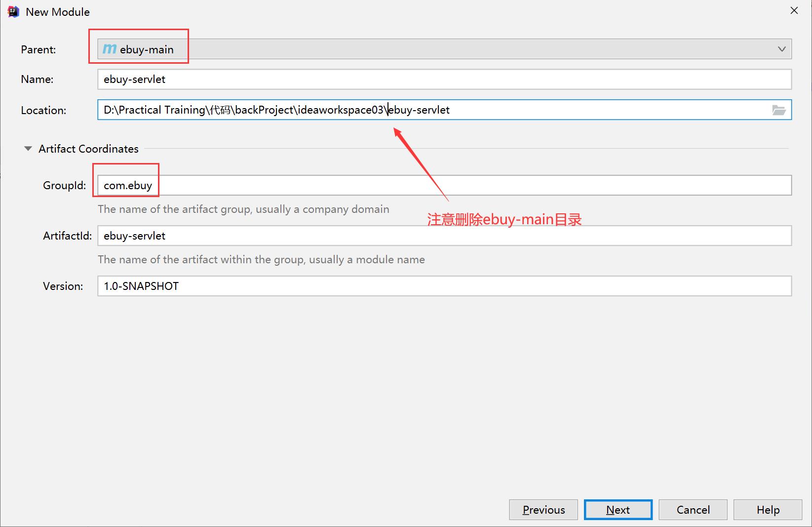Click the GroupId: label
The height and width of the screenshot is (527, 812).
point(64,186)
